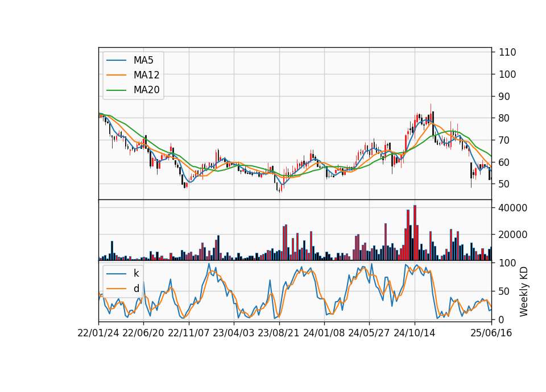
Task: Click the 110 price axis label
Action: click(507, 52)
